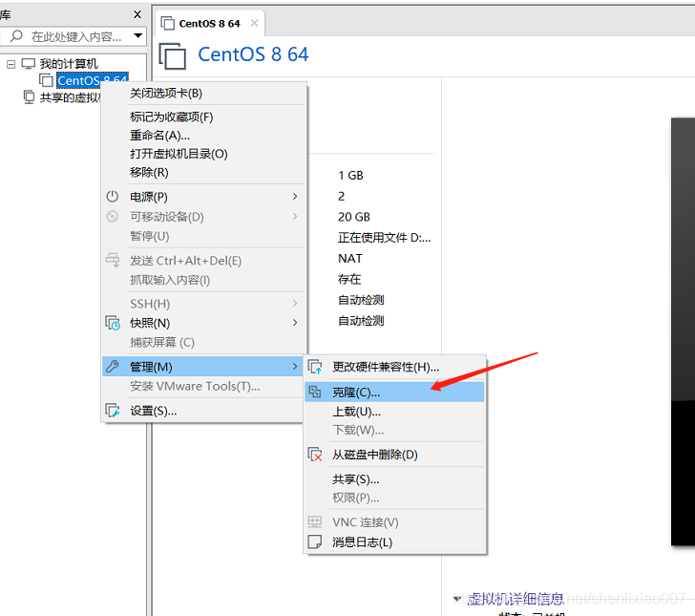Click the VM icon beside CentOS tree item
695x616 pixels.
coord(46,80)
